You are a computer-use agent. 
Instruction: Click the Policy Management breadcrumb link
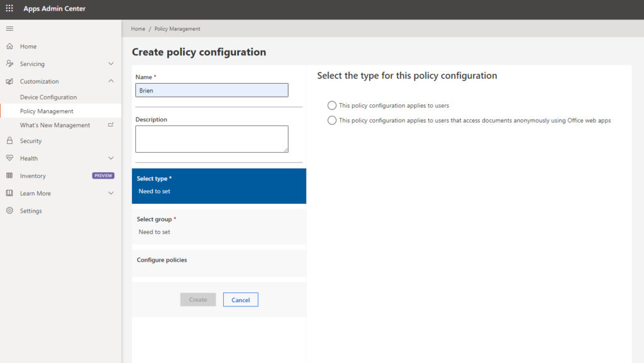click(177, 29)
